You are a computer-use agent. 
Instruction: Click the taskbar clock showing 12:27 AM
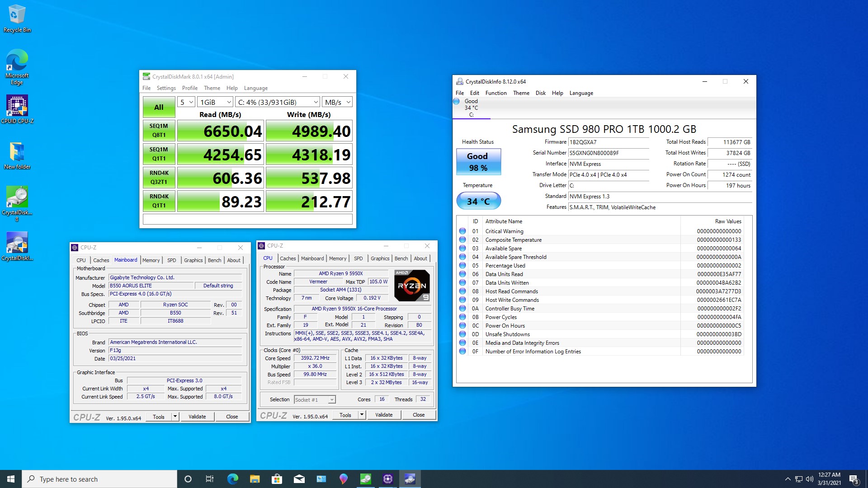pyautogui.click(x=829, y=479)
